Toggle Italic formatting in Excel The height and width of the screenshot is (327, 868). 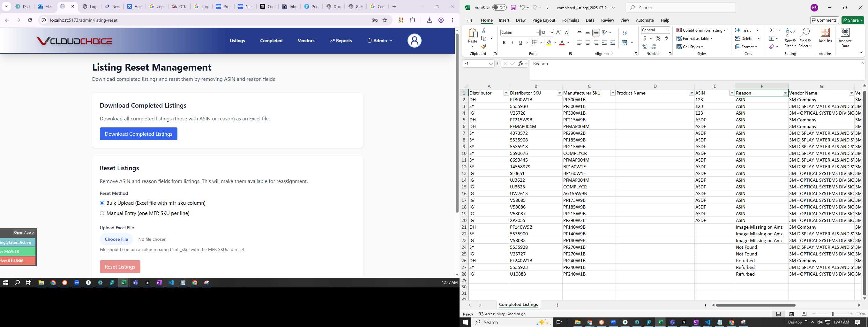[512, 43]
